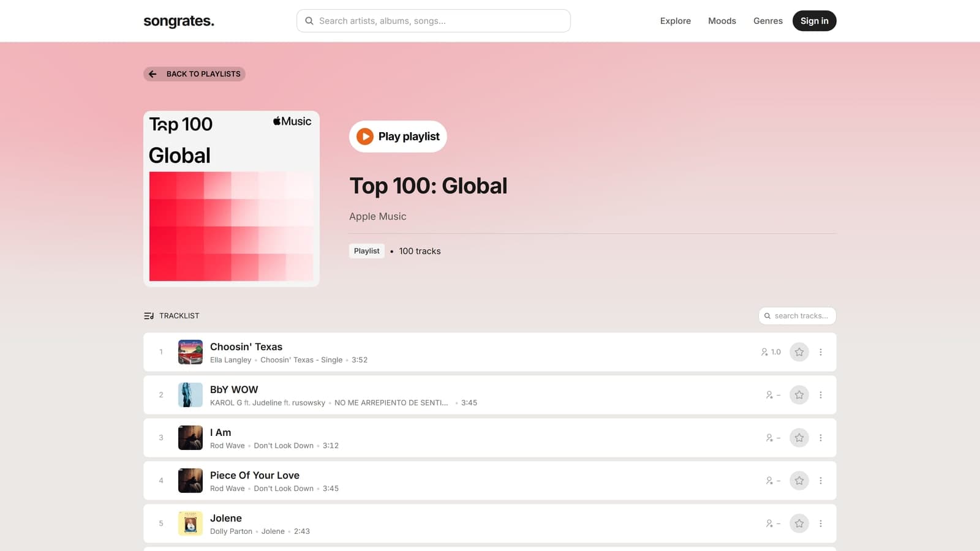Open Don't Look Down album on I Am row
Screen dimensions: 980x551
tap(284, 446)
